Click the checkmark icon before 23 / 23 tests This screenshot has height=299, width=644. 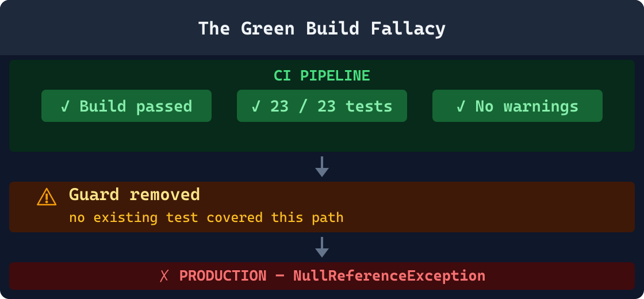coord(256,106)
